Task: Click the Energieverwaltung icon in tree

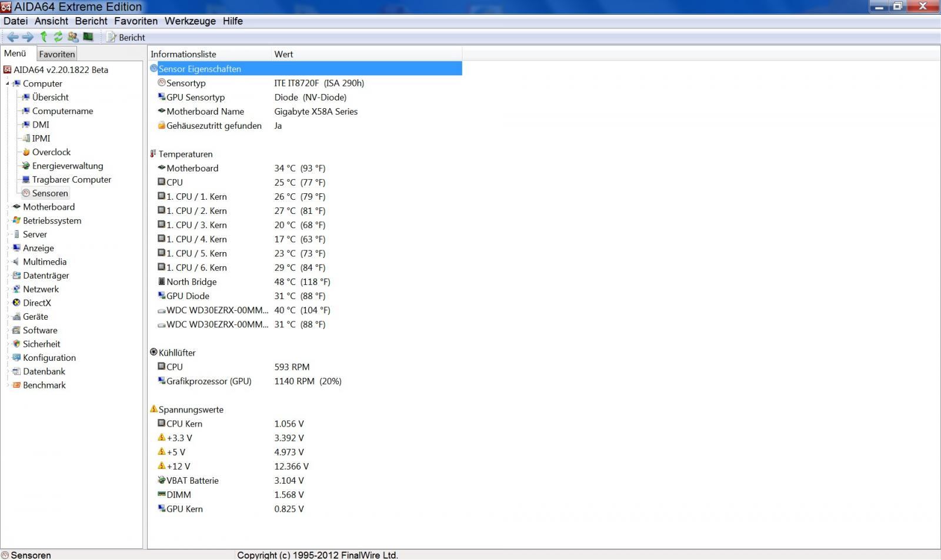Action: [26, 166]
